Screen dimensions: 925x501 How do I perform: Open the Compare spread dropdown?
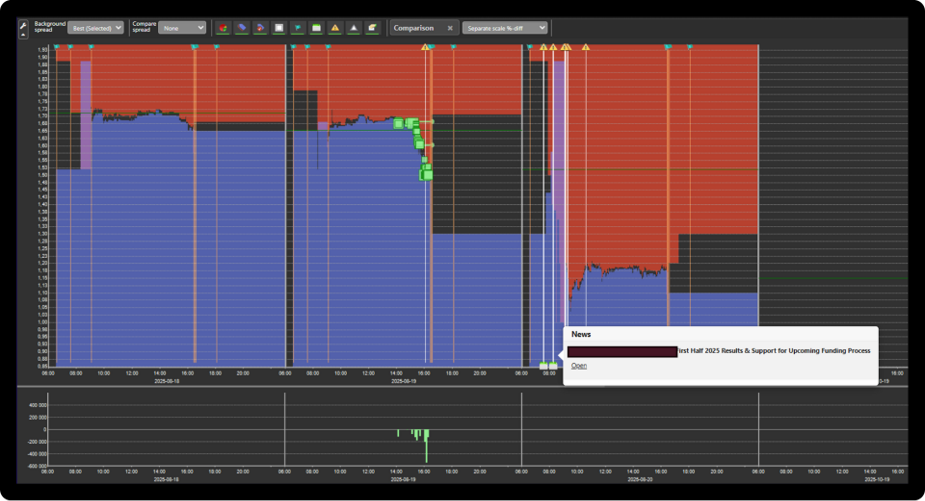181,28
